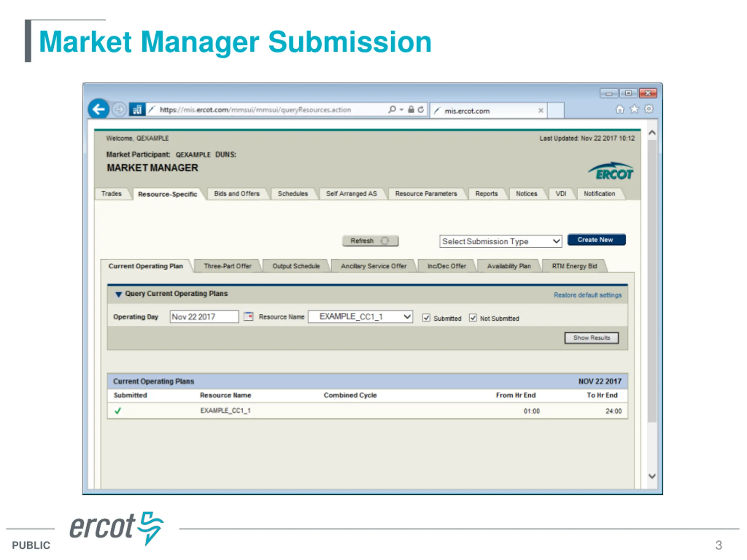Click the page scrollbar up arrow
The width and height of the screenshot is (747, 560).
pos(652,133)
